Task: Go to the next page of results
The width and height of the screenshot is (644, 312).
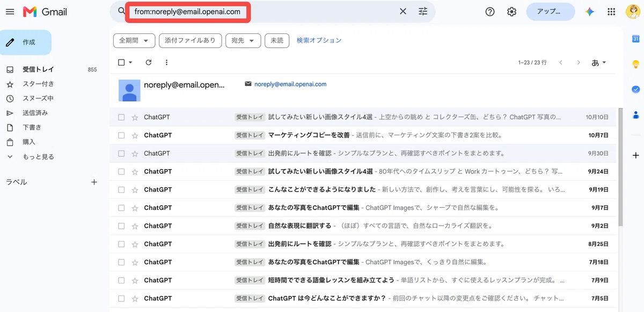Action: (579, 62)
